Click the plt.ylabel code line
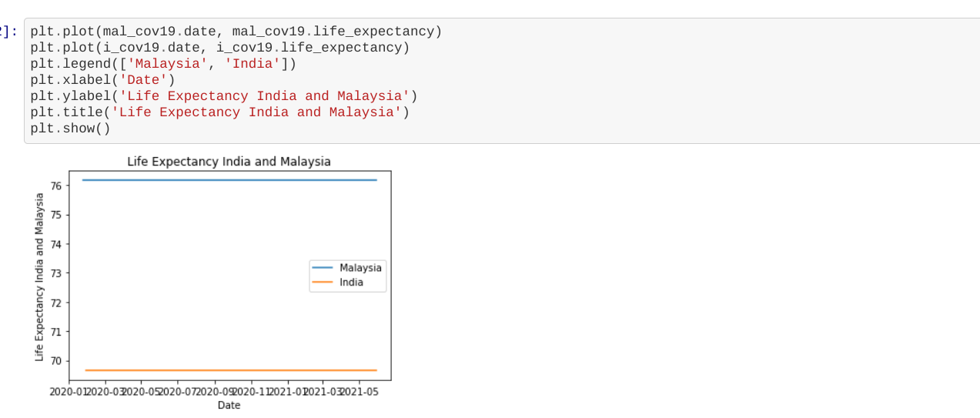The height and width of the screenshot is (418, 980). (x=224, y=96)
